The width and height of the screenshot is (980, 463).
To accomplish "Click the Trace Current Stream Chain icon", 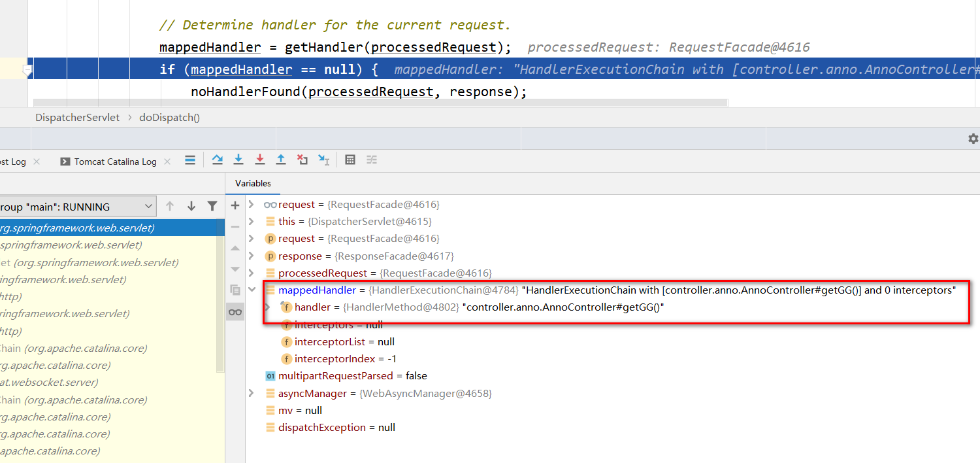I will tap(372, 160).
